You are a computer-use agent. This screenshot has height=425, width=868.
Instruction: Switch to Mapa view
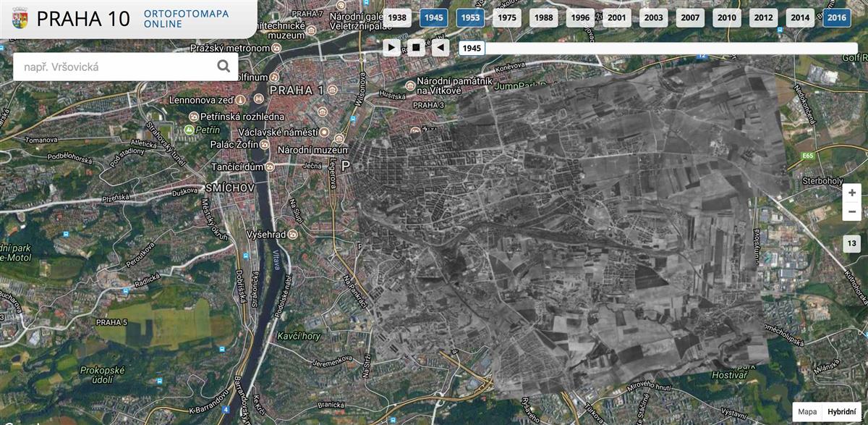tap(807, 411)
